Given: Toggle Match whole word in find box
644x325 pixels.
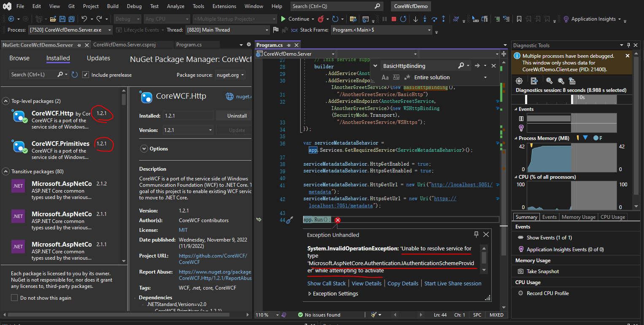Looking at the screenshot, I should click(x=396, y=78).
